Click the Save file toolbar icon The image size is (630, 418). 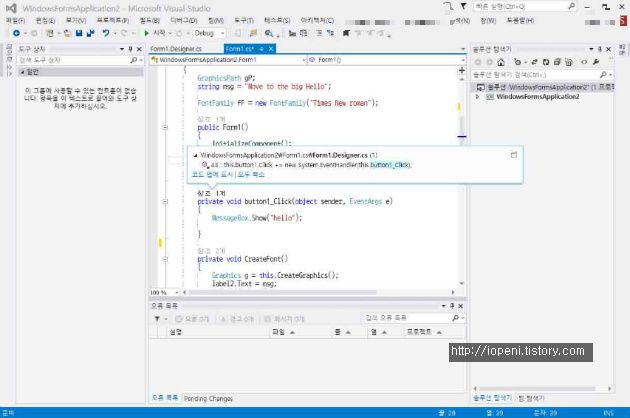pos(79,33)
